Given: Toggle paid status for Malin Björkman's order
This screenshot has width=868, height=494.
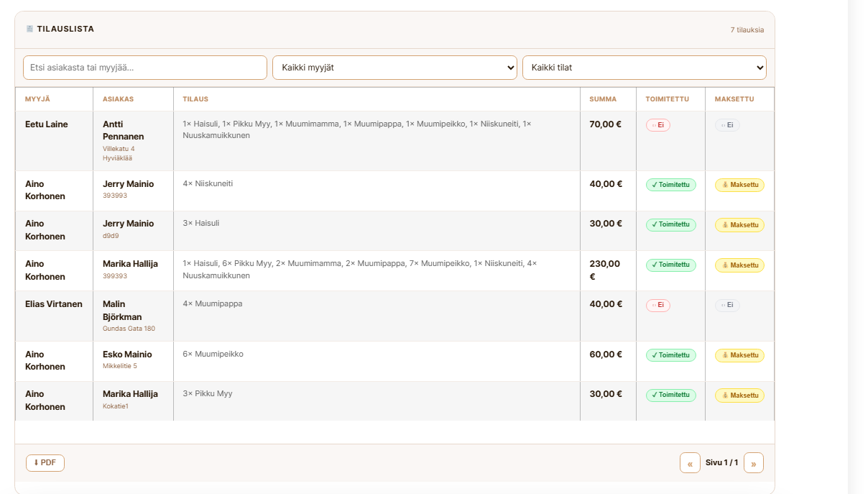Looking at the screenshot, I should pos(727,306).
